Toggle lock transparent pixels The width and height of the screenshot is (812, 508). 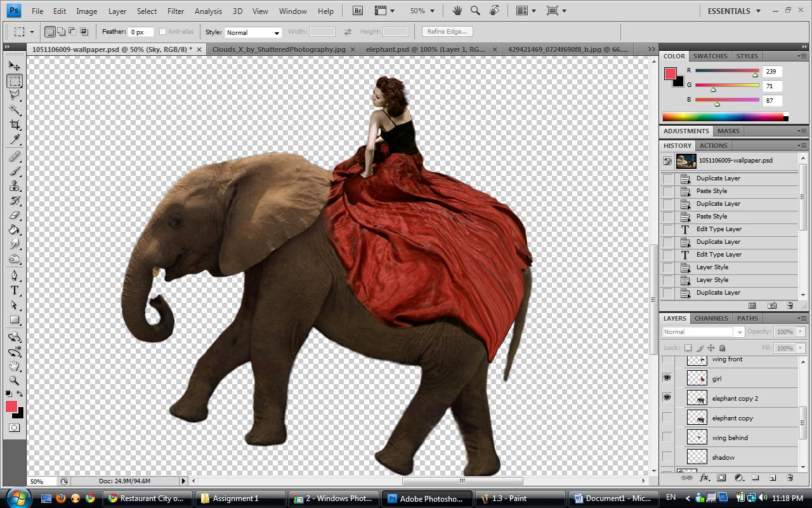point(688,348)
